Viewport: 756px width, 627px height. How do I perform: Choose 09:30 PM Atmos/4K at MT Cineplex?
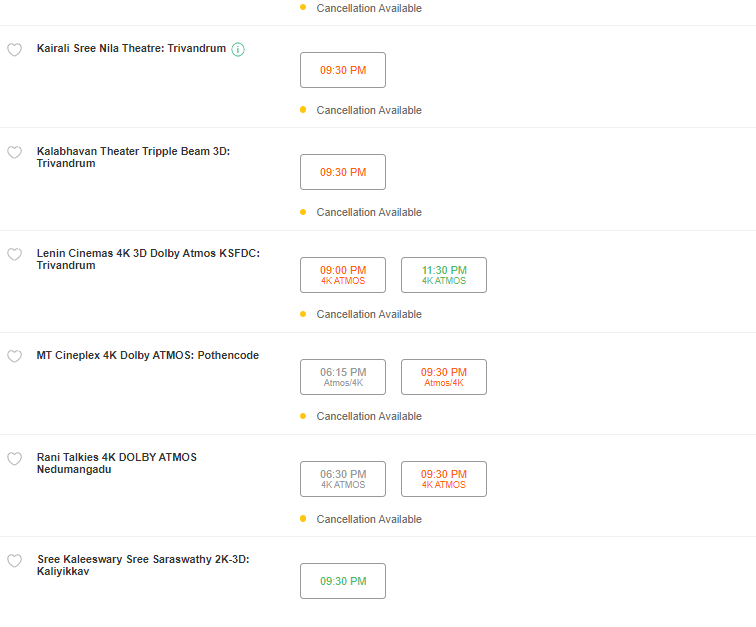[444, 377]
